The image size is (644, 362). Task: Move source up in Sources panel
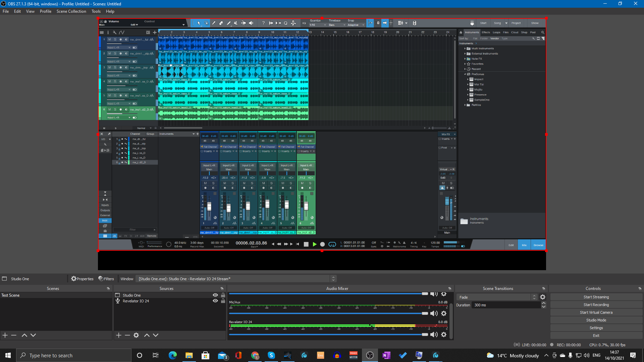147,335
